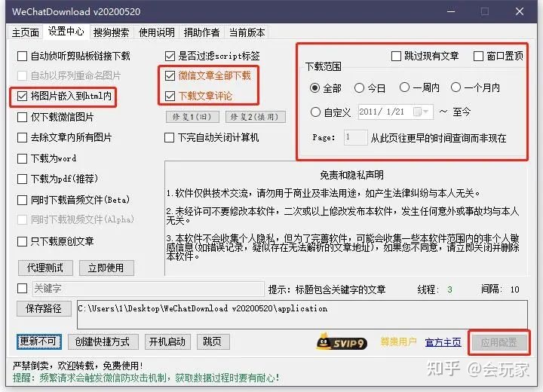Screen dimensions: 543x392
Task: Select the 设置中心 tab
Action: pos(66,32)
